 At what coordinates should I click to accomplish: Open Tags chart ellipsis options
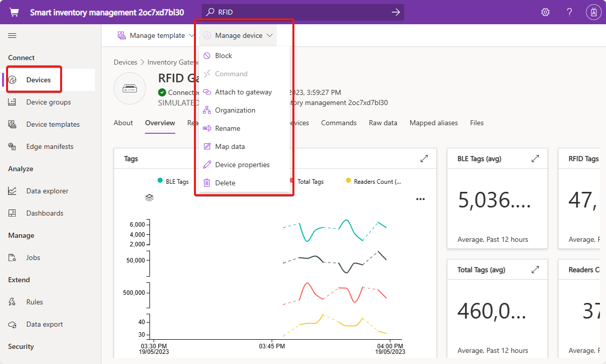click(x=420, y=199)
